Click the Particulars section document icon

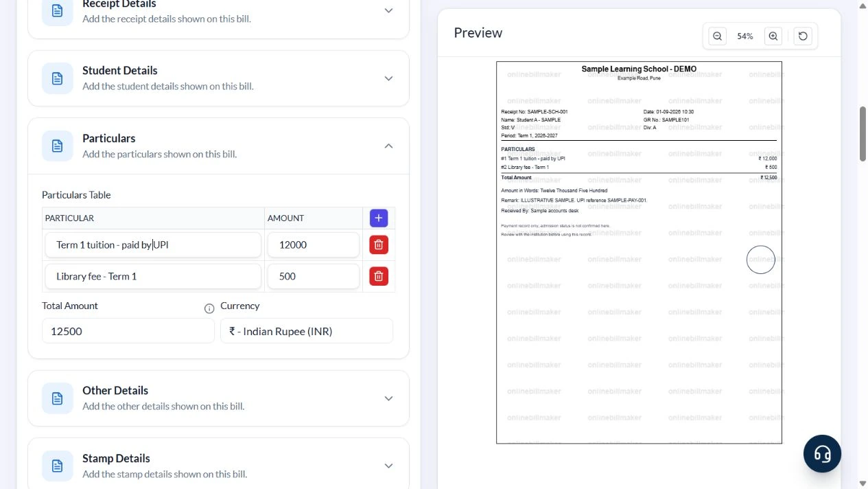[58, 146]
